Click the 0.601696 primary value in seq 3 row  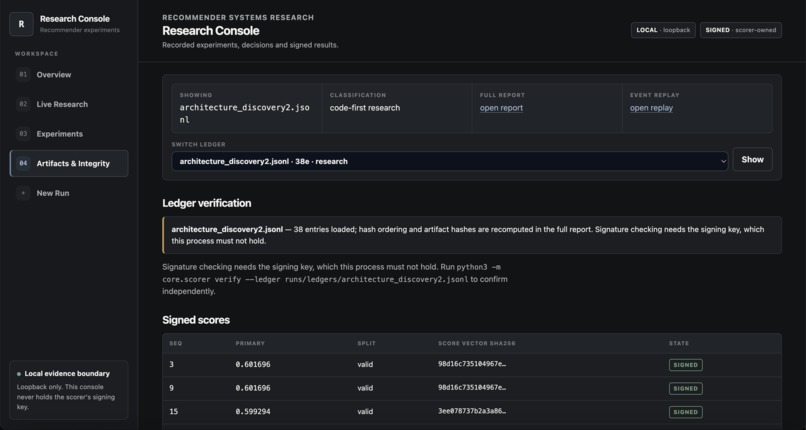253,365
